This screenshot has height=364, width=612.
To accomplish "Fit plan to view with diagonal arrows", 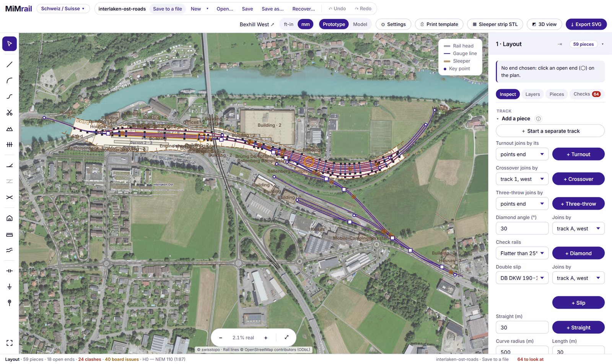I will [286, 337].
